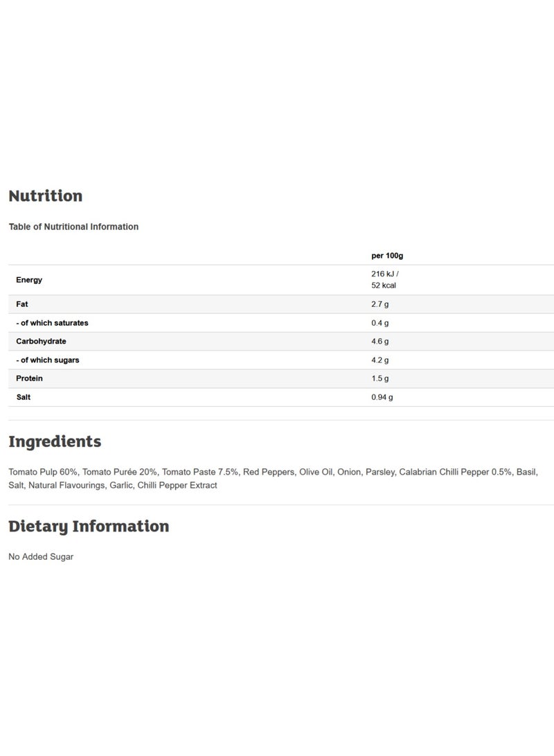This screenshot has width=554, height=756.
Task: Click the 4.6 g carbohydrate value
Action: (x=380, y=342)
